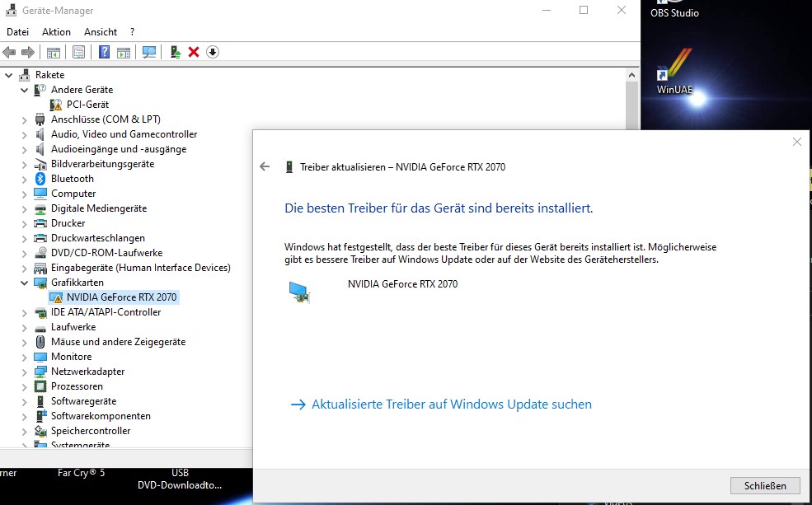
Task: Click the graphics card icon in dialog
Action: 299,292
